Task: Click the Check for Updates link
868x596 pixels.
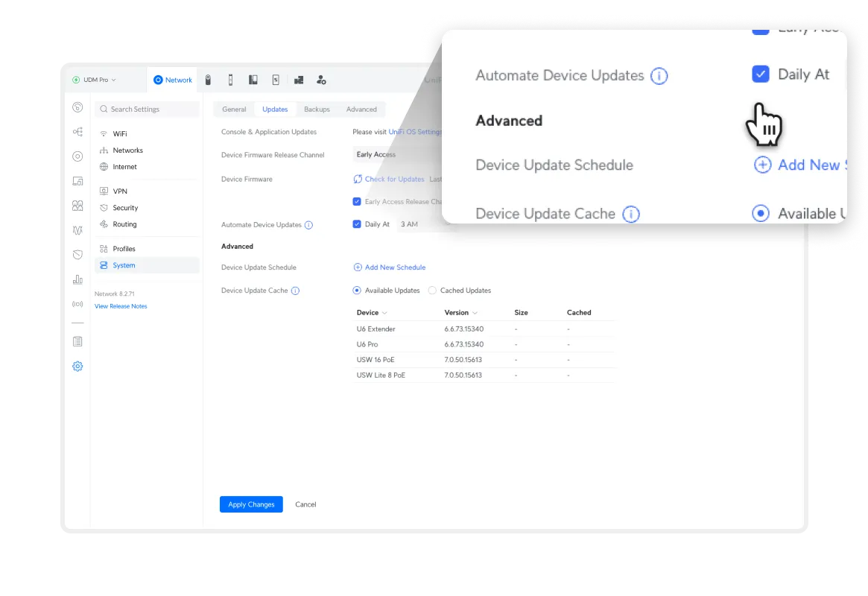Action: coord(394,179)
